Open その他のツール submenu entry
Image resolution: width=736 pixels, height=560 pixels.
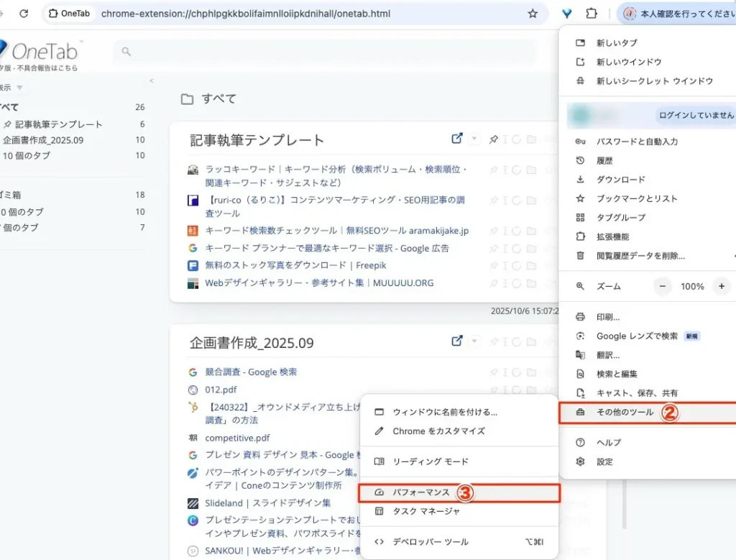pyautogui.click(x=648, y=413)
